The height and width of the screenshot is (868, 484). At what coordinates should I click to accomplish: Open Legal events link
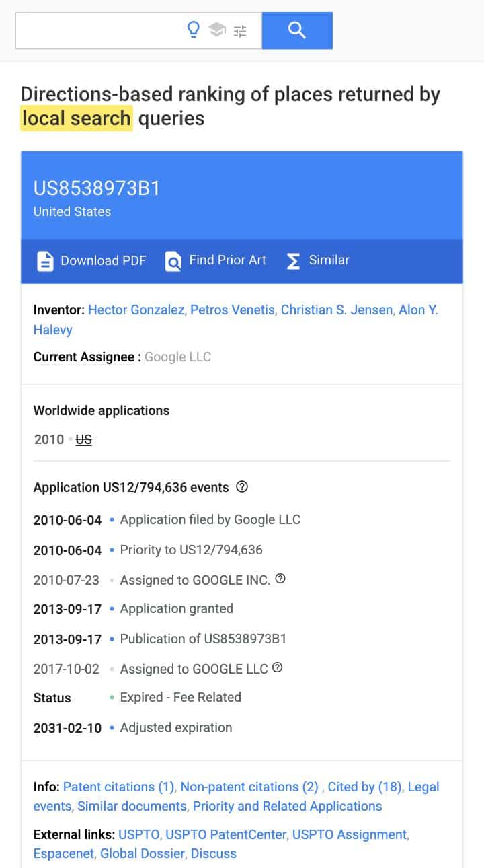click(424, 787)
